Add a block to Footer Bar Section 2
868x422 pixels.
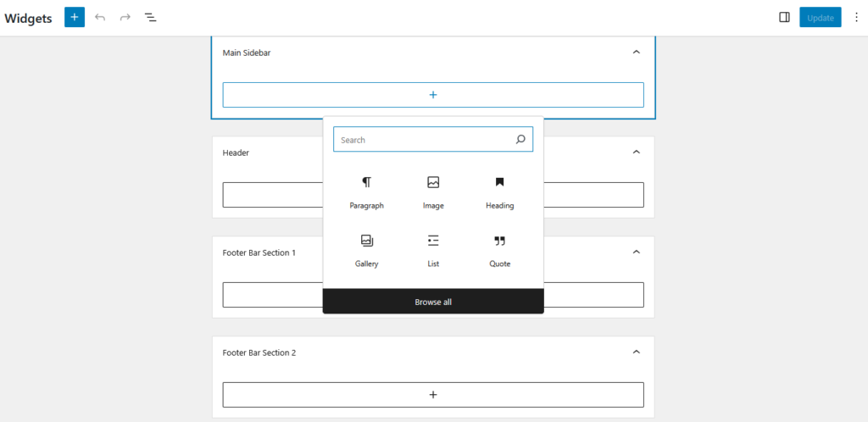point(433,395)
